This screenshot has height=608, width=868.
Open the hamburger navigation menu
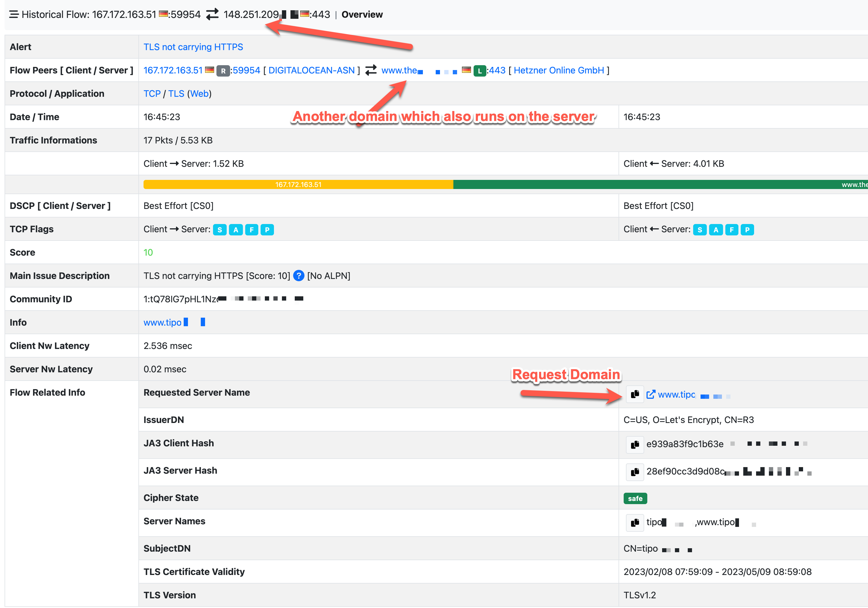[14, 14]
